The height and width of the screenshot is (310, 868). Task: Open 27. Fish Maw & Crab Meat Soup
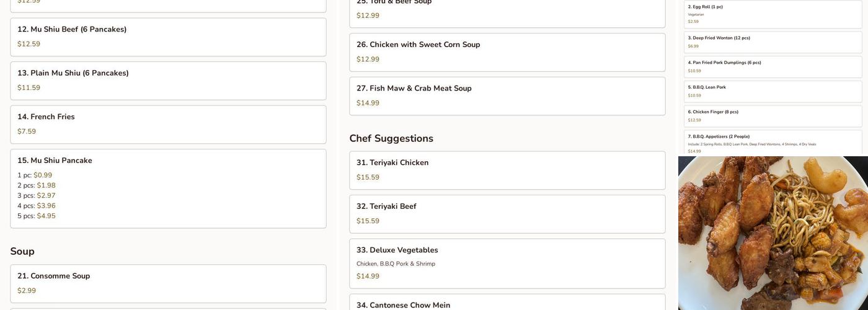507,95
